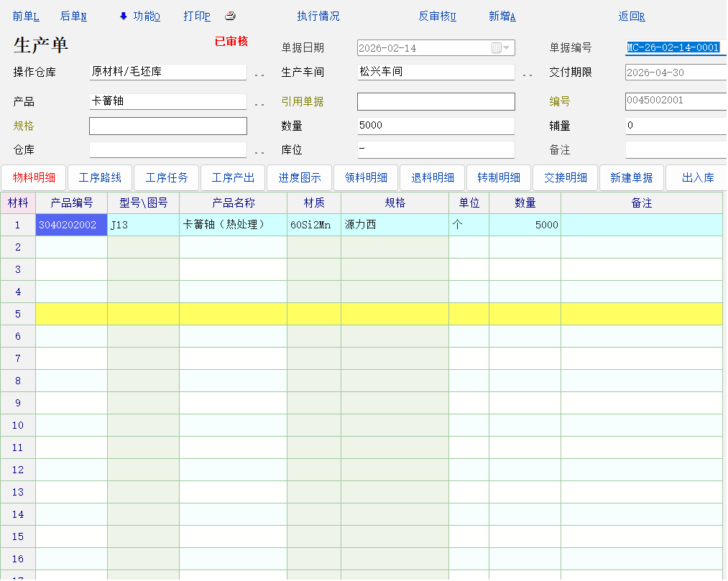Click the 规格 input field

click(x=167, y=126)
